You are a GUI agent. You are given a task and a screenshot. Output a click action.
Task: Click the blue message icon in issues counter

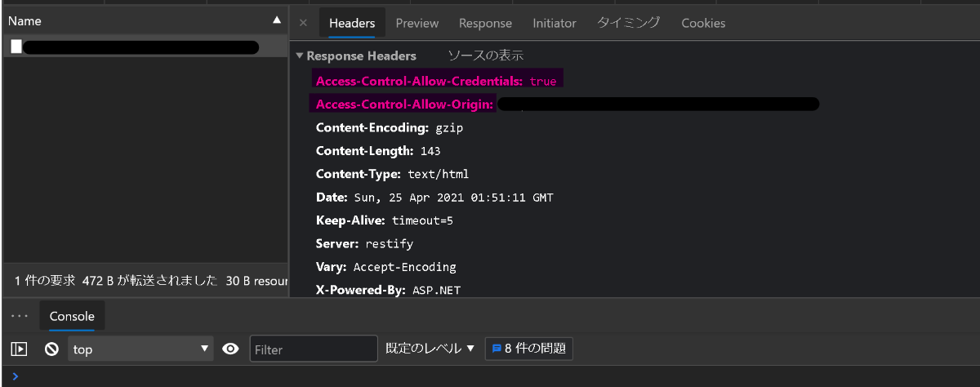tap(496, 349)
